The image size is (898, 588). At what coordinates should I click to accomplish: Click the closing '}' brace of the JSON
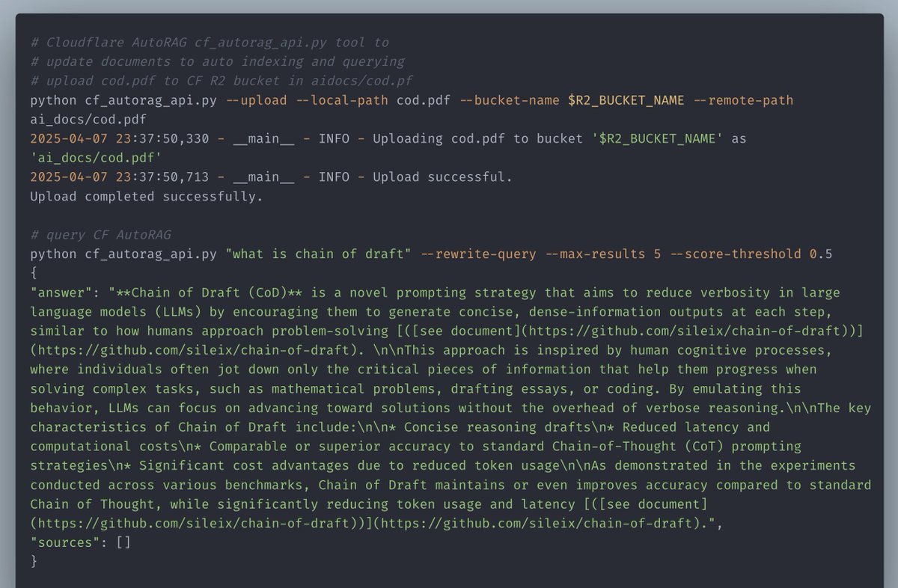(34, 562)
